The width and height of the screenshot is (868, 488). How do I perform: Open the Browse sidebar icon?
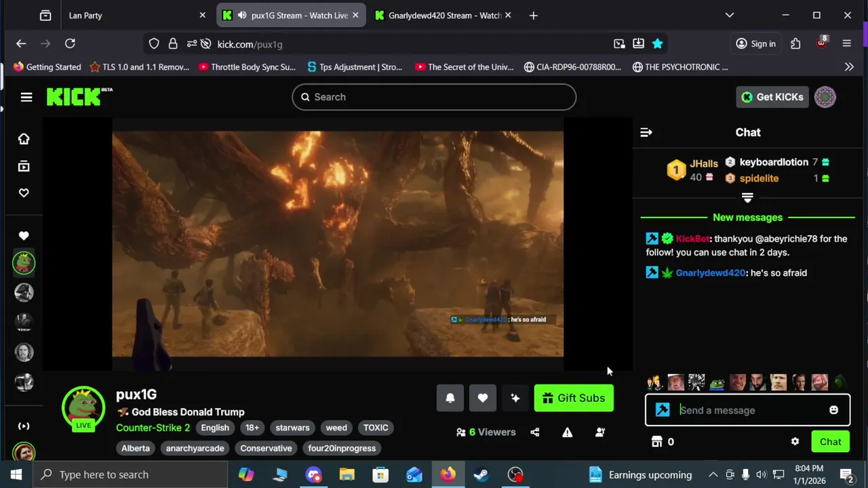click(24, 166)
